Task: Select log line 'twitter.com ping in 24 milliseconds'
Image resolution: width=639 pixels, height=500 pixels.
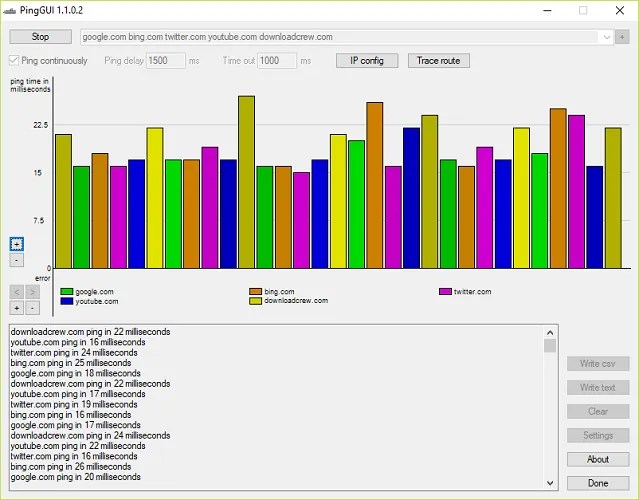Action: point(74,352)
